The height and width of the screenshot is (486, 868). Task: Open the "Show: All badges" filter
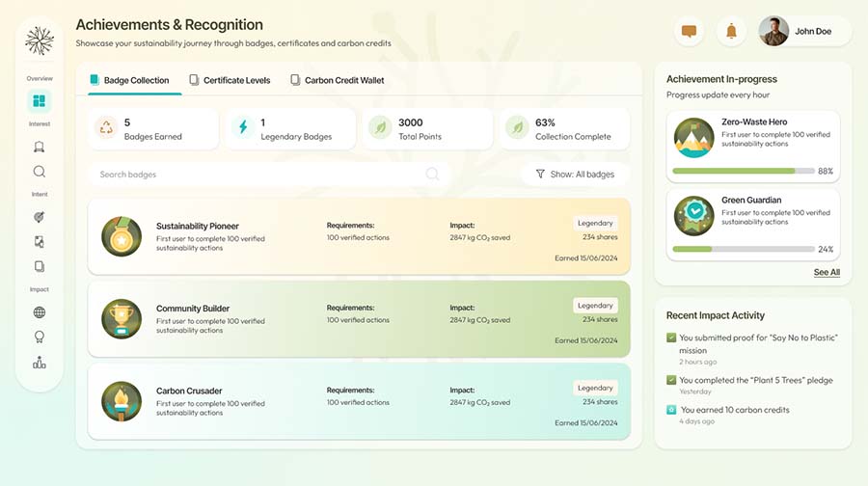(x=574, y=175)
